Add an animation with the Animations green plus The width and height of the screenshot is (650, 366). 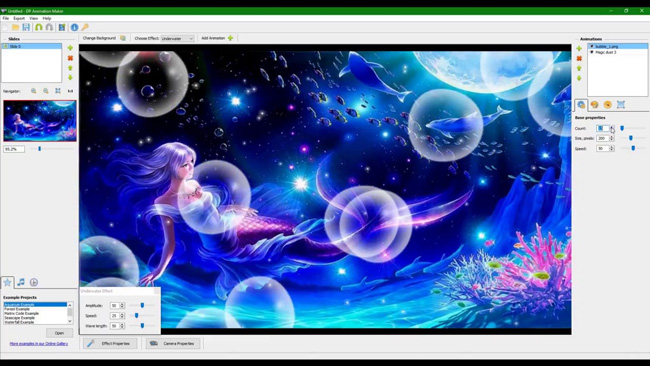[x=579, y=48]
